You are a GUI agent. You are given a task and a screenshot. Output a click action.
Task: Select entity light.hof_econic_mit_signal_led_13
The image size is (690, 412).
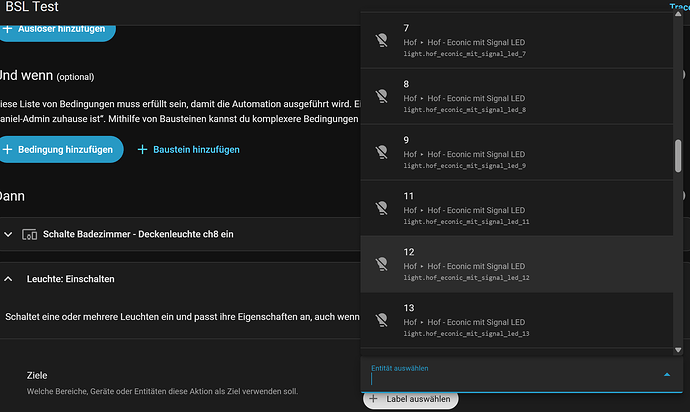click(517, 320)
